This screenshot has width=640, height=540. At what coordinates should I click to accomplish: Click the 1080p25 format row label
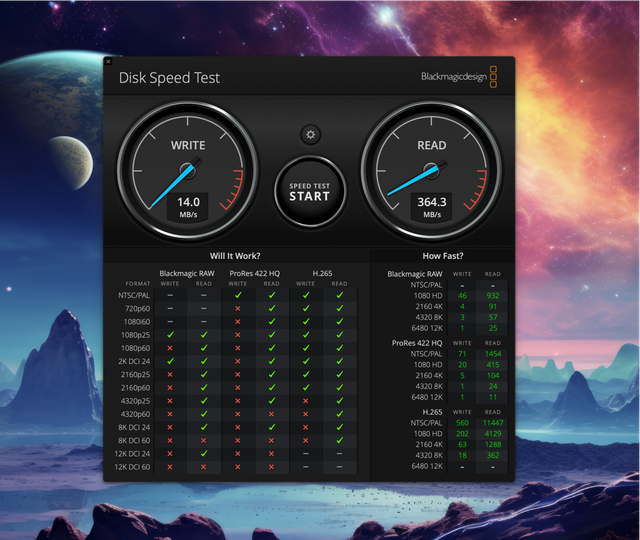tap(136, 335)
